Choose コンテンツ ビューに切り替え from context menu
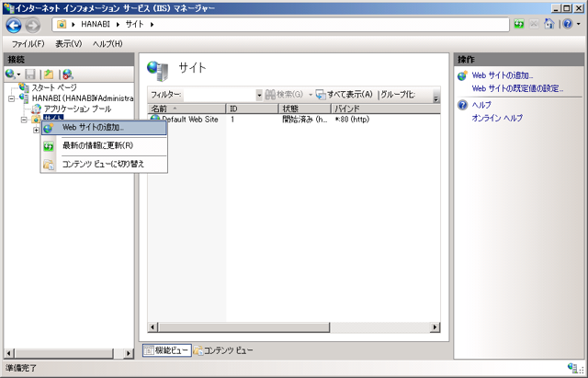 (x=104, y=164)
